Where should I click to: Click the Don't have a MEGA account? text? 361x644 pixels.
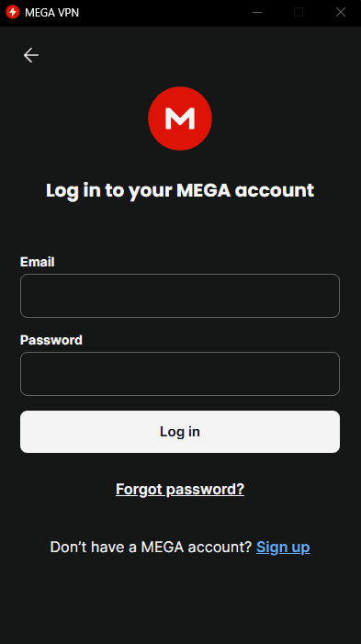(x=151, y=547)
